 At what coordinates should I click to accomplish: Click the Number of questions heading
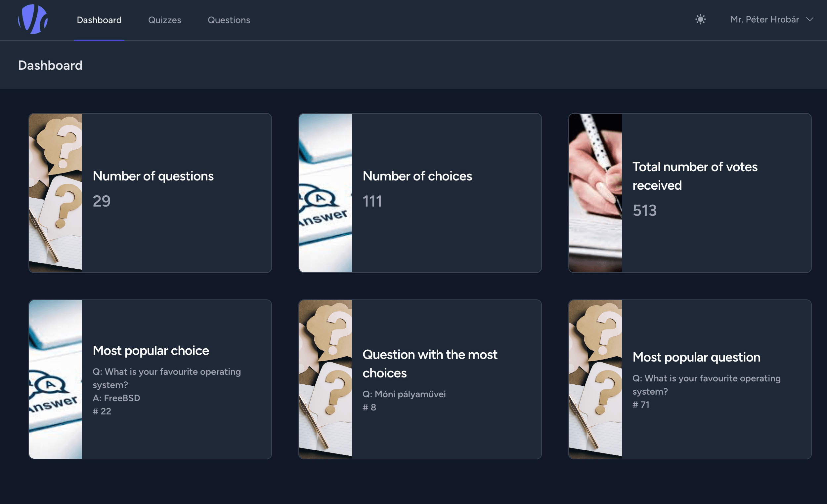click(153, 176)
